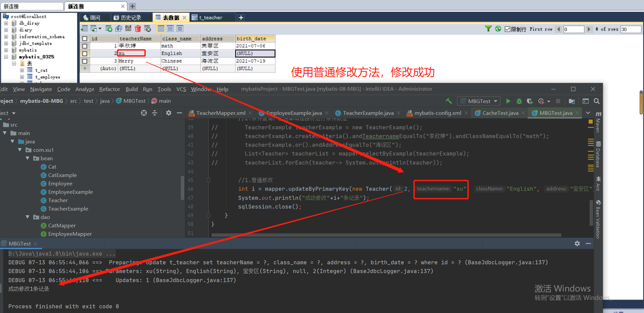Viewport: 644px width, 313px height.
Task: Click insert new row icon with green plus
Action: click(109, 29)
